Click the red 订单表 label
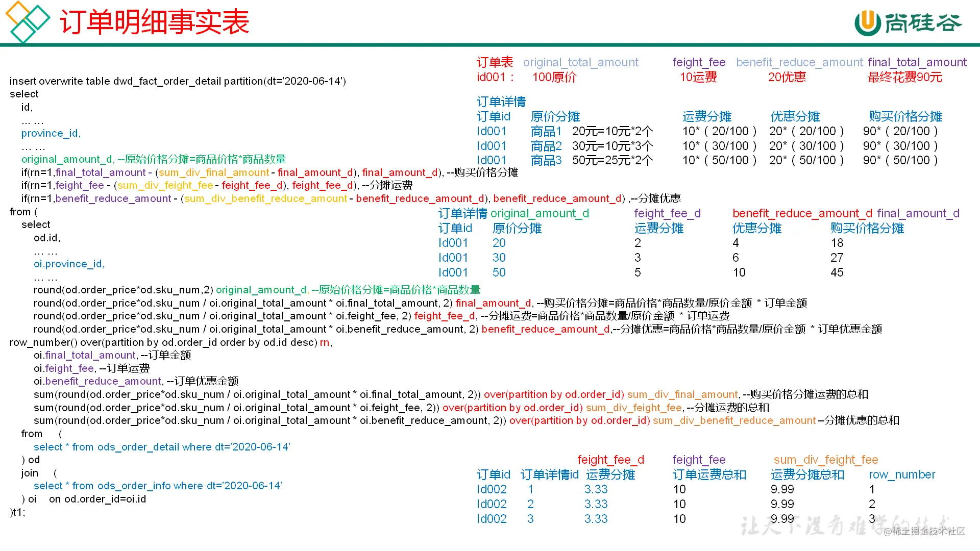The width and height of the screenshot is (980, 551). [495, 62]
